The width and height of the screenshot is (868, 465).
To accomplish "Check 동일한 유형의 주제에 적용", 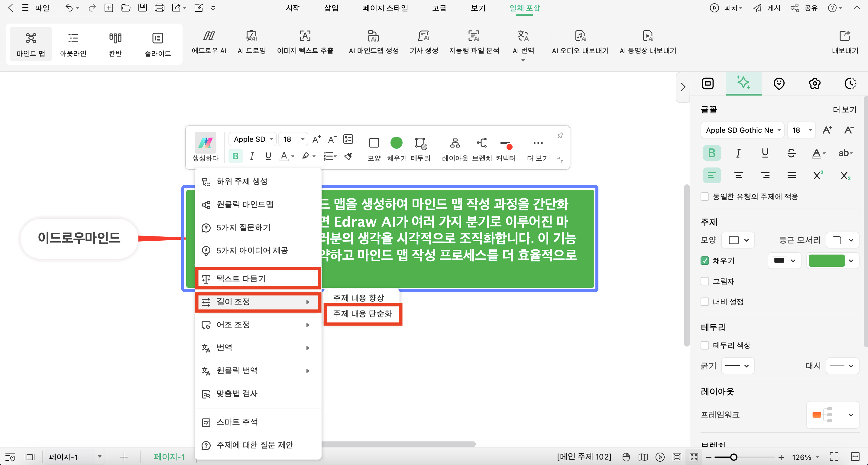I will point(704,196).
